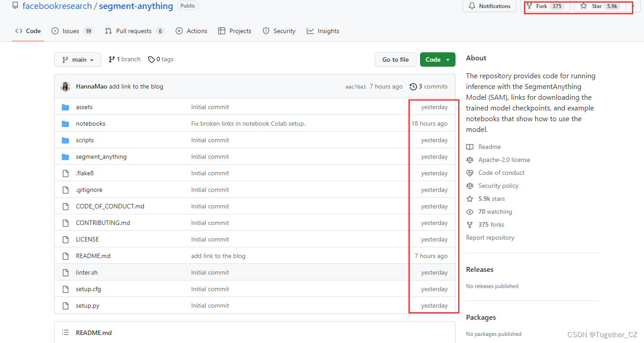Open the facebookresearch owner link
This screenshot has width=644, height=343.
(57, 6)
